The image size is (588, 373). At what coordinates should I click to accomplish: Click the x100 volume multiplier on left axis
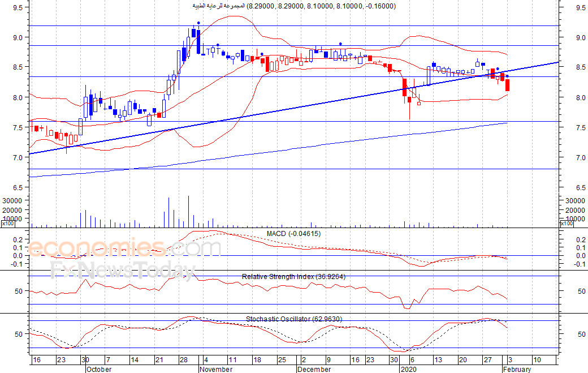8,224
